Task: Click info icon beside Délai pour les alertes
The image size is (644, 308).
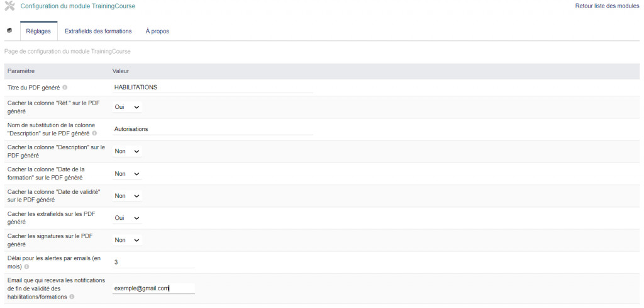Action: [26, 266]
